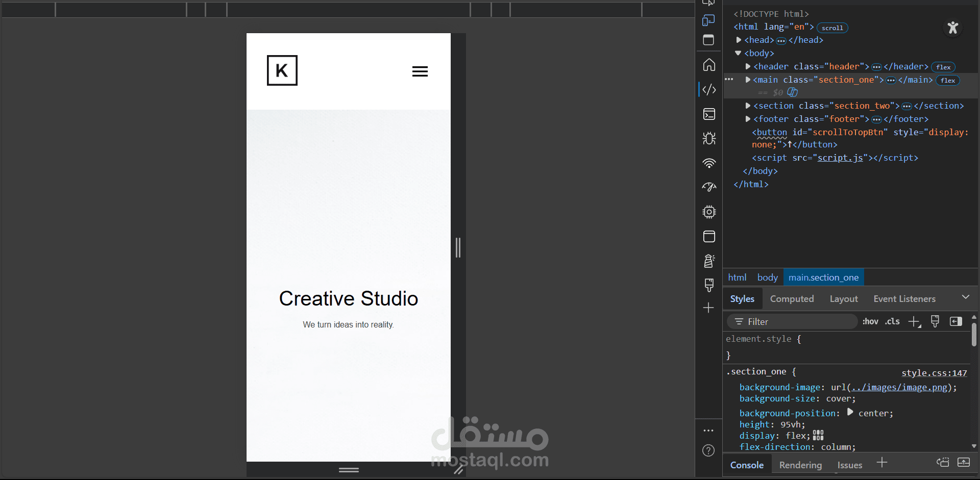The width and height of the screenshot is (980, 480).
Task: Click the paintbrush icon in Styles toolbar
Action: pyautogui.click(x=935, y=321)
